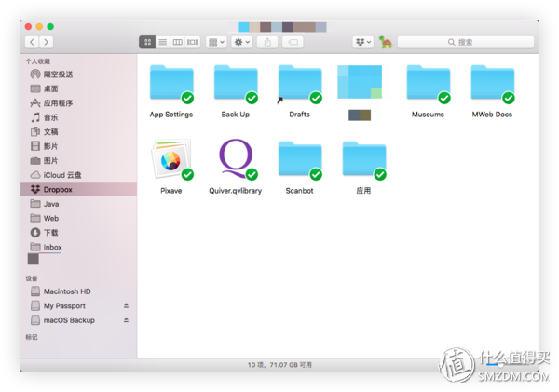Open the Dropbox toolbar dropdown

(363, 43)
